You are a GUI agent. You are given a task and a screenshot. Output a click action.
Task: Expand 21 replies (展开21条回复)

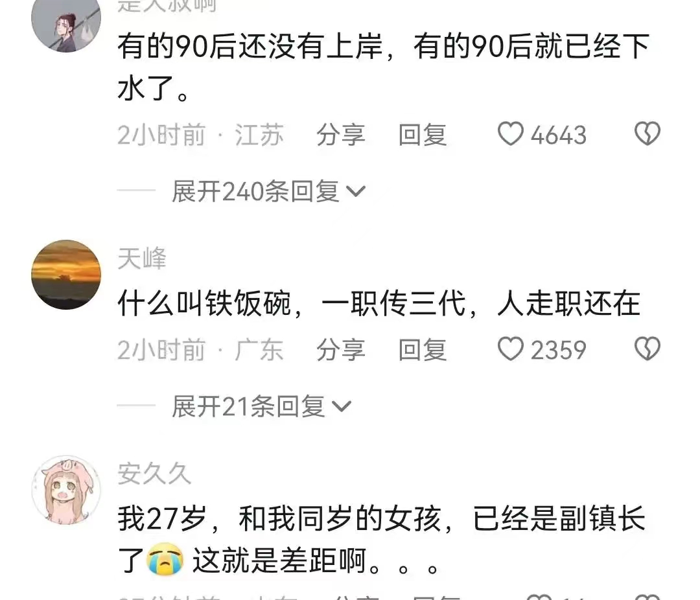[x=262, y=407]
